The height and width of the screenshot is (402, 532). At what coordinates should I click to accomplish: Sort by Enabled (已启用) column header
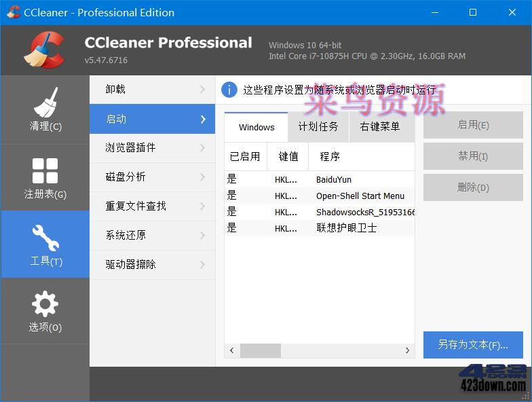coord(245,157)
